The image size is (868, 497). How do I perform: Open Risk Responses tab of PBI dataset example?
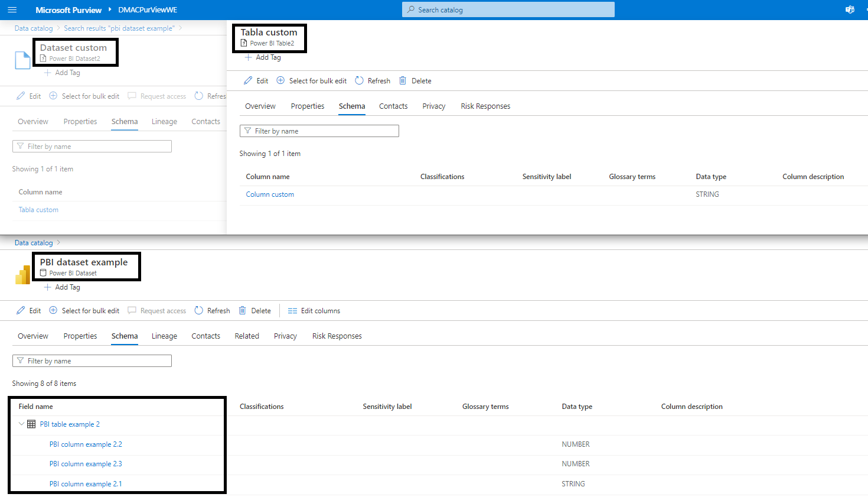point(337,336)
